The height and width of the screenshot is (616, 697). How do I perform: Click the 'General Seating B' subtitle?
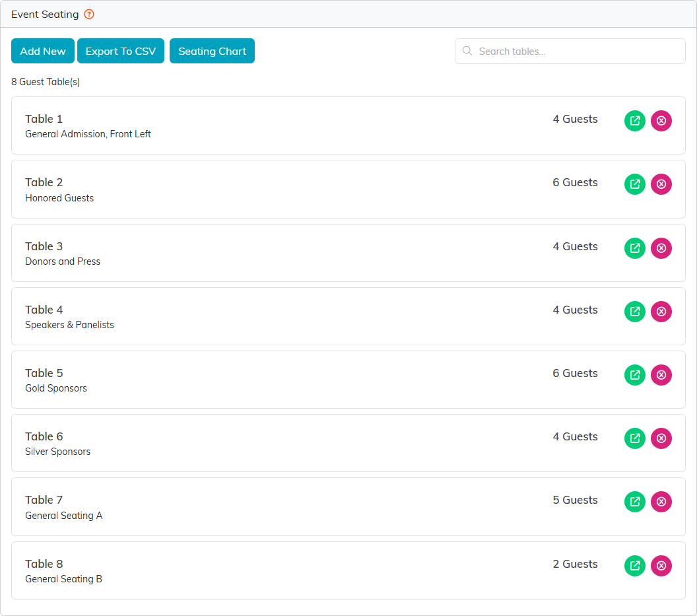coord(63,579)
